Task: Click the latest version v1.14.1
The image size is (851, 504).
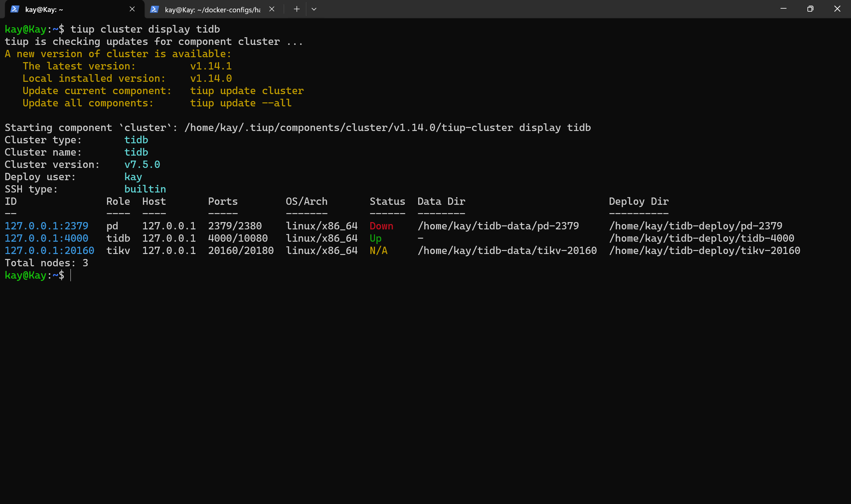Action: 211,66
